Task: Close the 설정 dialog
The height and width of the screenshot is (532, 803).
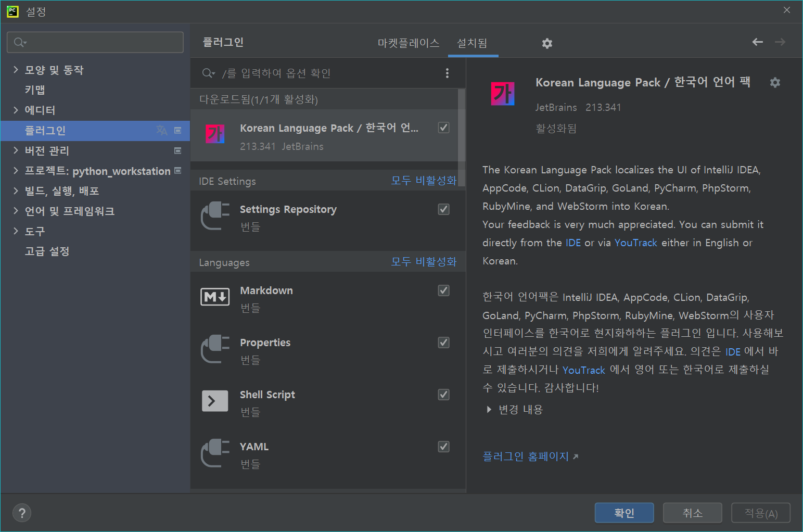Action: pyautogui.click(x=787, y=10)
